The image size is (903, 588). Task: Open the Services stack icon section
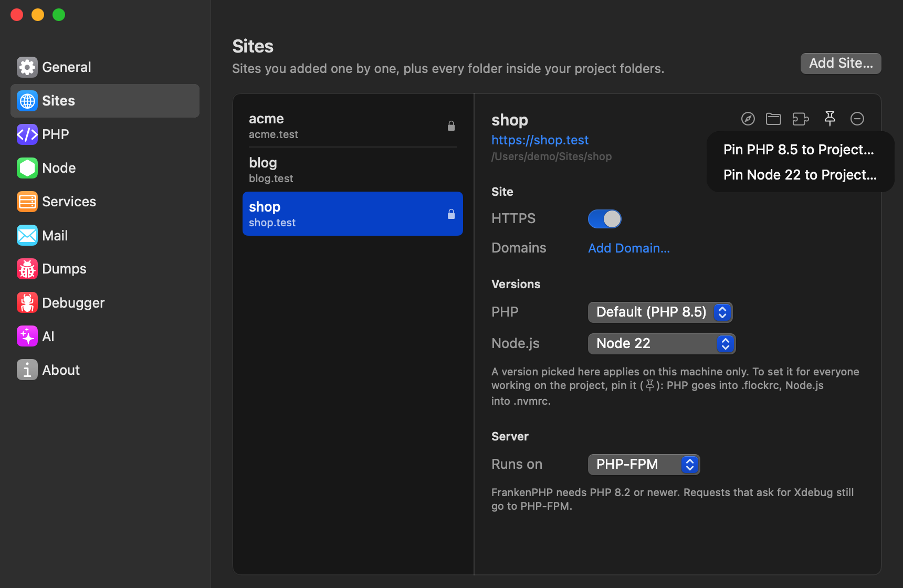27,202
